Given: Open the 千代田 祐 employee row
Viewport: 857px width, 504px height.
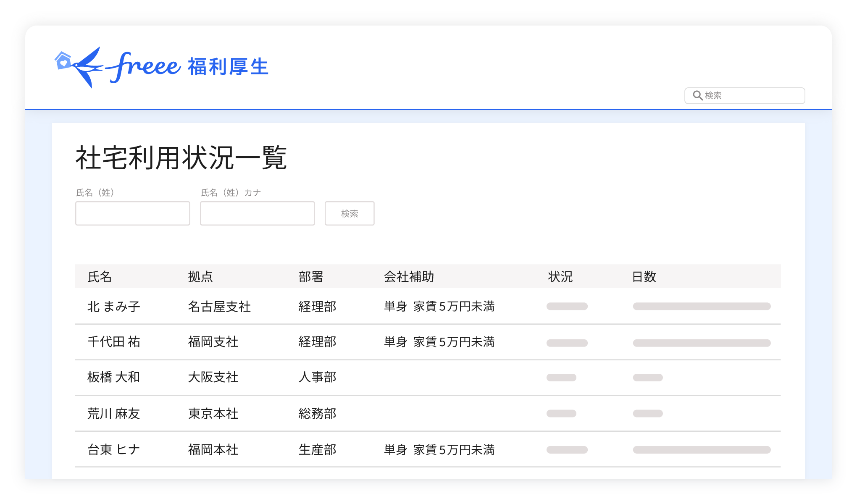Looking at the screenshot, I should point(113,342).
